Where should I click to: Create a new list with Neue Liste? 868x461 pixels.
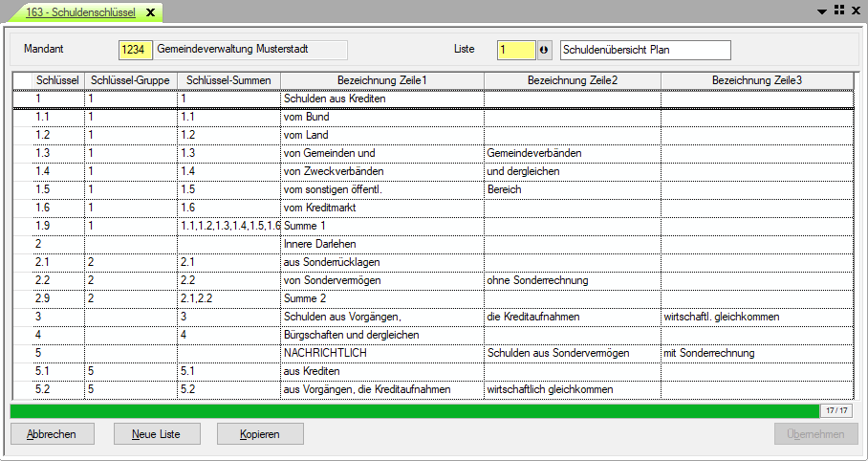click(156, 434)
